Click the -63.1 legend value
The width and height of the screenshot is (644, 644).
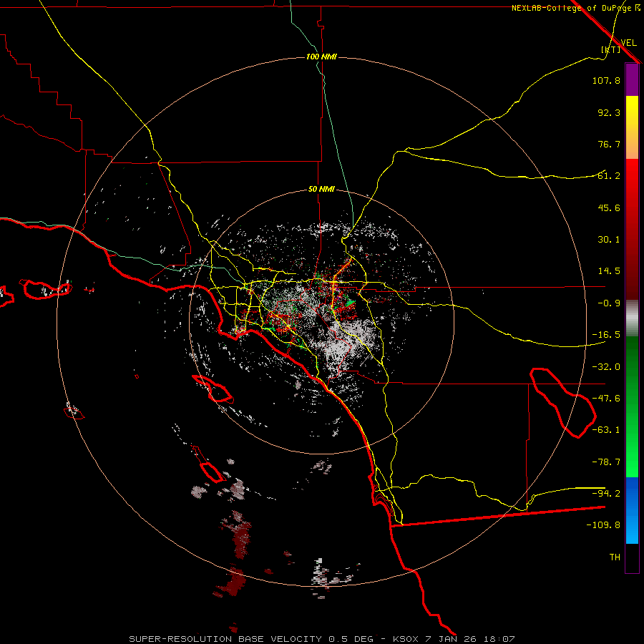pos(606,430)
